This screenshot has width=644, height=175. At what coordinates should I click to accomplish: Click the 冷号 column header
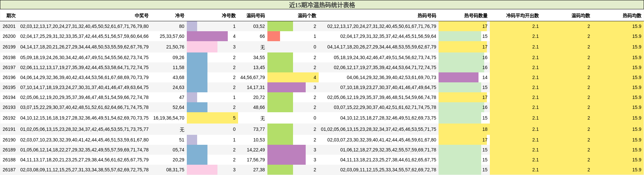180,16
